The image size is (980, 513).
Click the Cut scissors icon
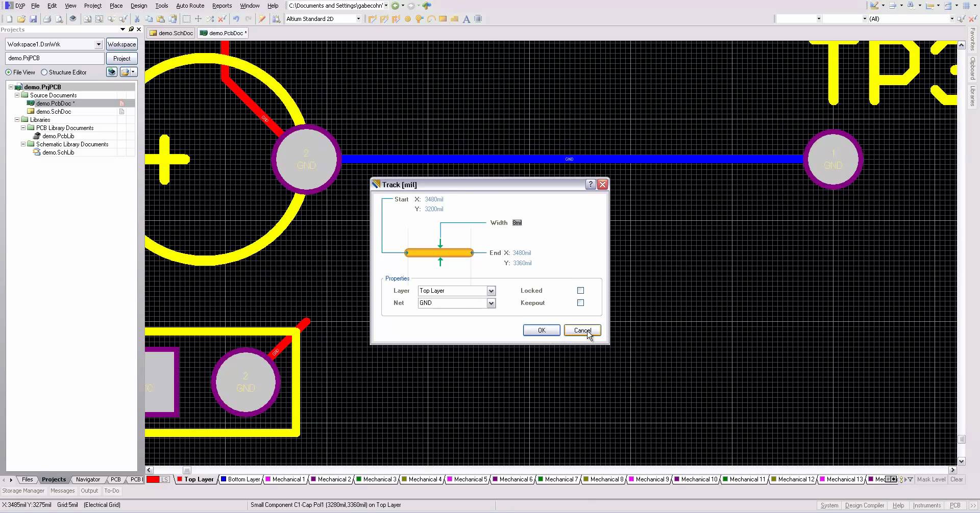pos(137,19)
